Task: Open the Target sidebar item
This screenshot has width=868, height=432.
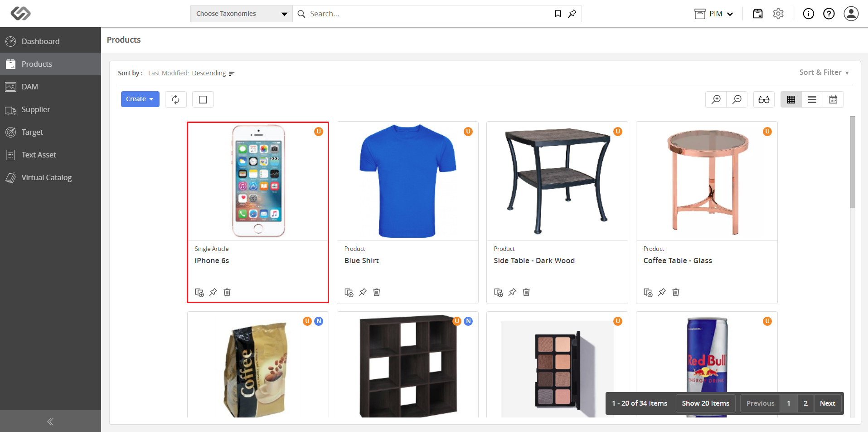Action: point(50,132)
